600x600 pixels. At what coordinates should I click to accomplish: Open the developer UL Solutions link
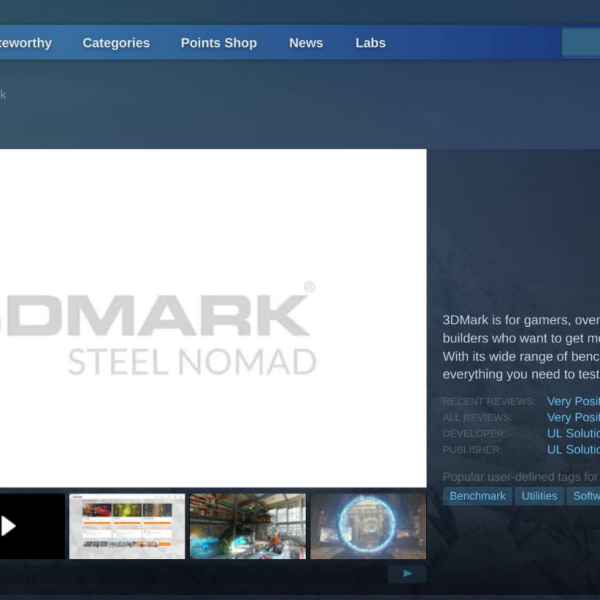[x=573, y=433]
